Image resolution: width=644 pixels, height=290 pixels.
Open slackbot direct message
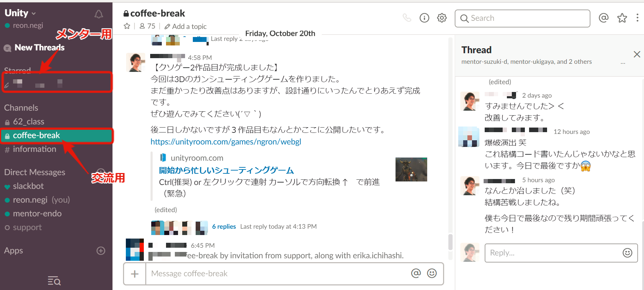click(x=28, y=186)
